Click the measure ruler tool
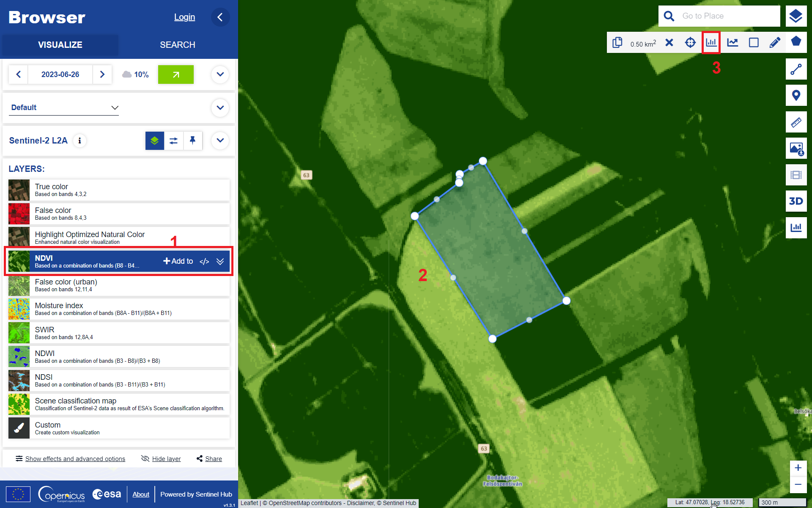This screenshot has width=812, height=508. (x=796, y=122)
